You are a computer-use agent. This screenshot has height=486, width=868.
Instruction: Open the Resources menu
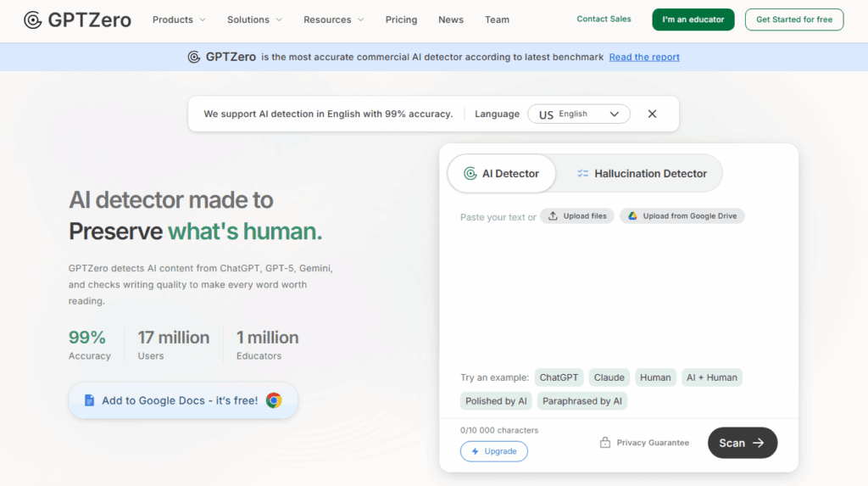coord(334,20)
